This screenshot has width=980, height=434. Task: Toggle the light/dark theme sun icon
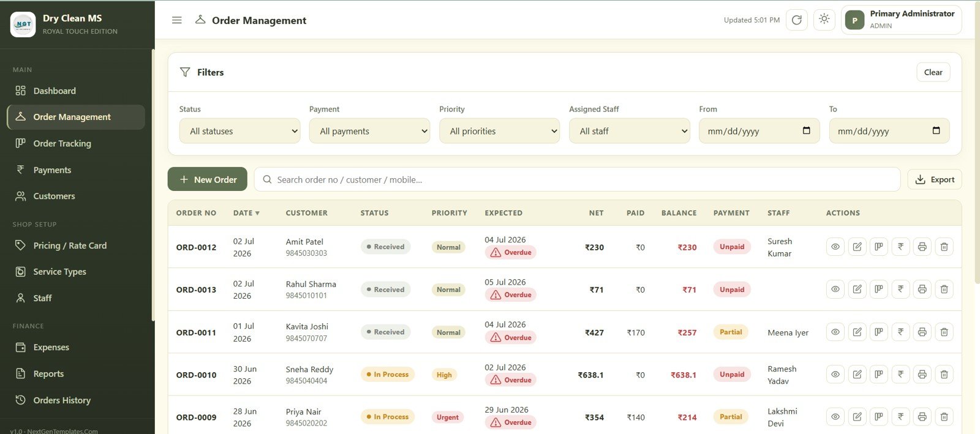(824, 20)
